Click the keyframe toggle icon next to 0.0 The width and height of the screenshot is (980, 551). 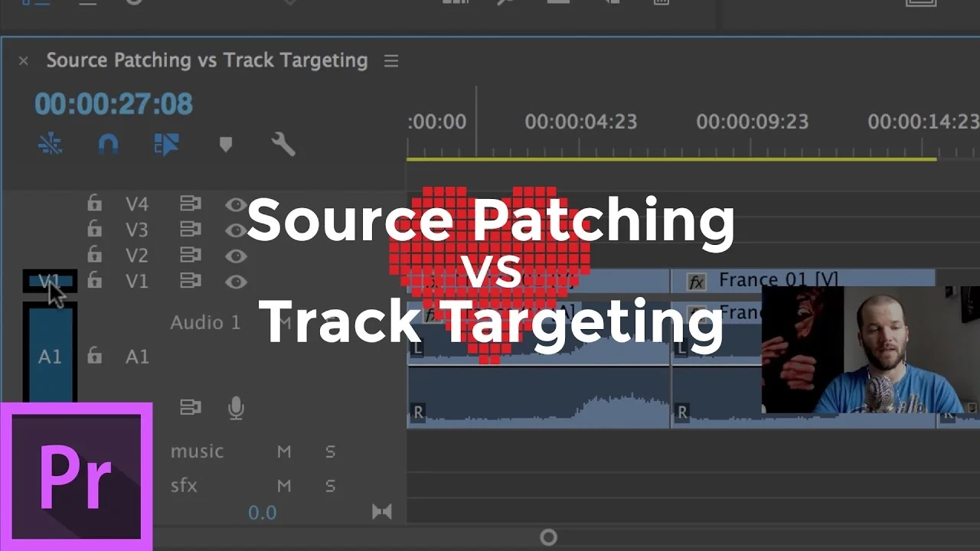383,511
